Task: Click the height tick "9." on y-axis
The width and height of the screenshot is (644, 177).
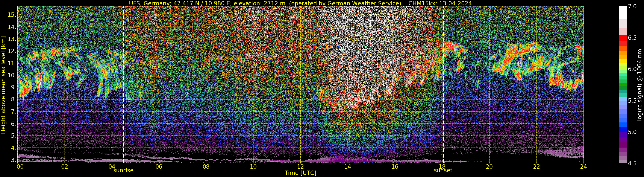Action: (13, 87)
